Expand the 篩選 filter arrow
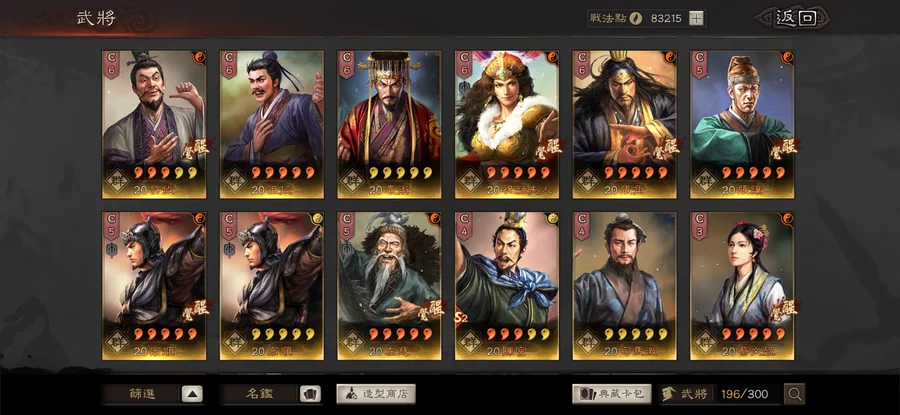900x415 pixels. pyautogui.click(x=192, y=394)
